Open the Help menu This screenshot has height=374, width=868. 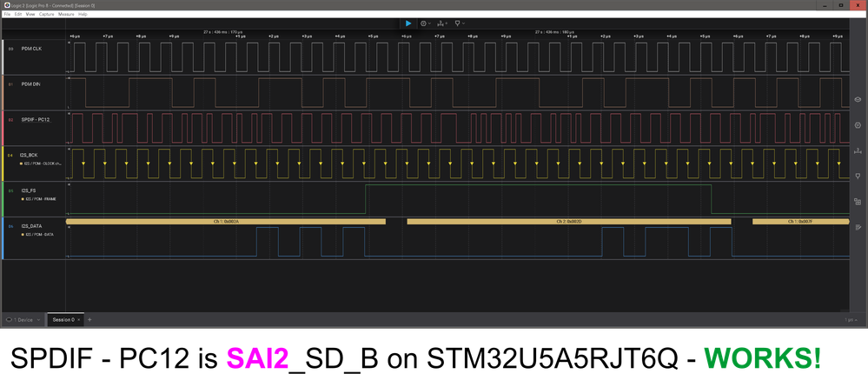click(83, 14)
